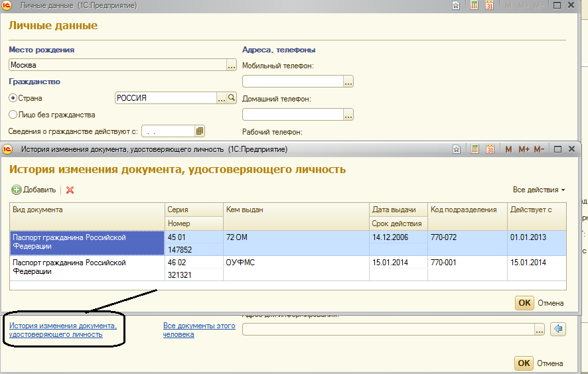Open date picker for citizenship date field
Viewport: 588px width, 374px height.
pyautogui.click(x=200, y=131)
